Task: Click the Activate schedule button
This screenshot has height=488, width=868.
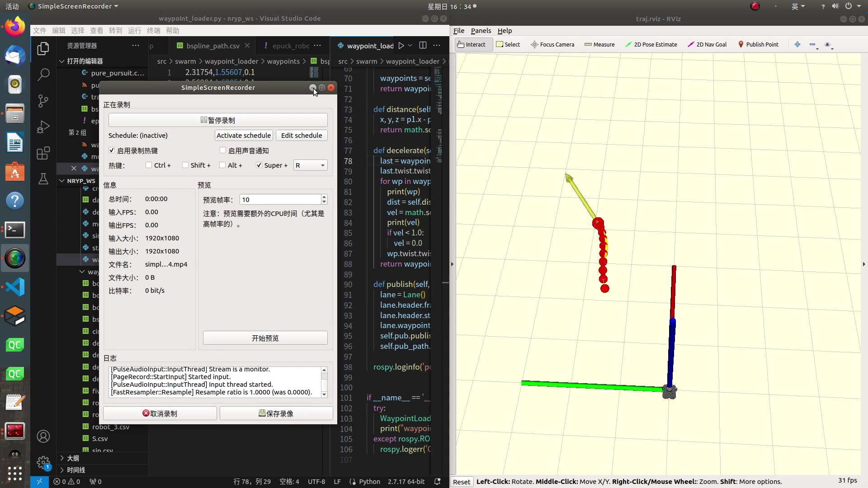Action: [244, 136]
